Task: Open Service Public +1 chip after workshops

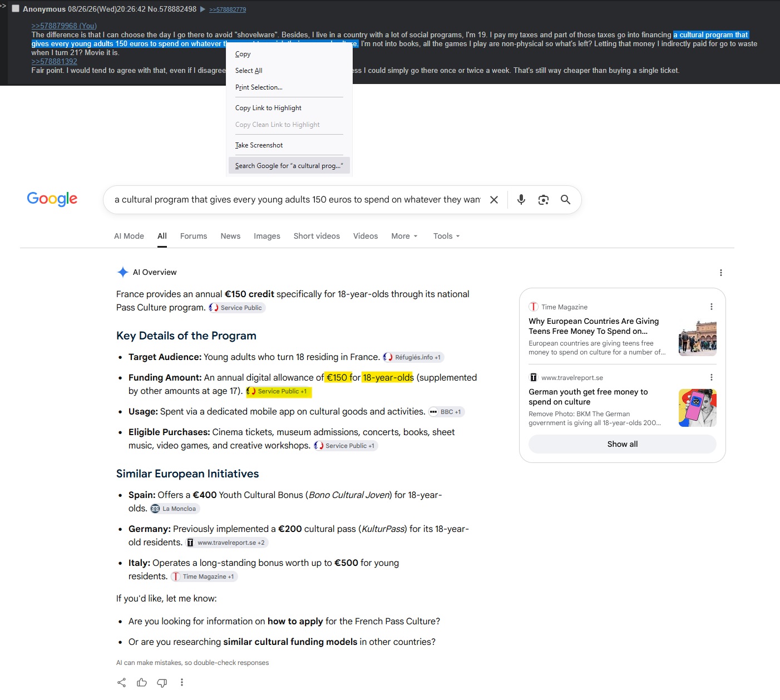Action: point(345,446)
